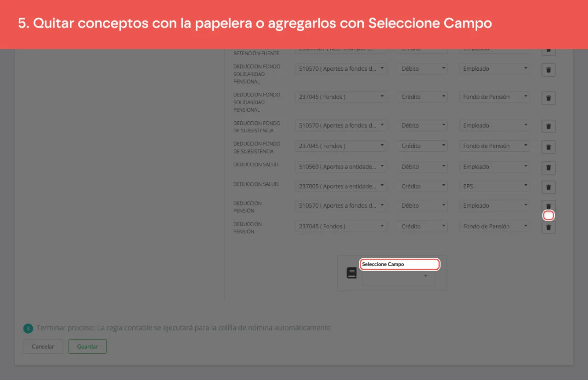Open Fondo de Pensión dropdown for FONDO DE SUBSISTENCIA

tap(494, 146)
